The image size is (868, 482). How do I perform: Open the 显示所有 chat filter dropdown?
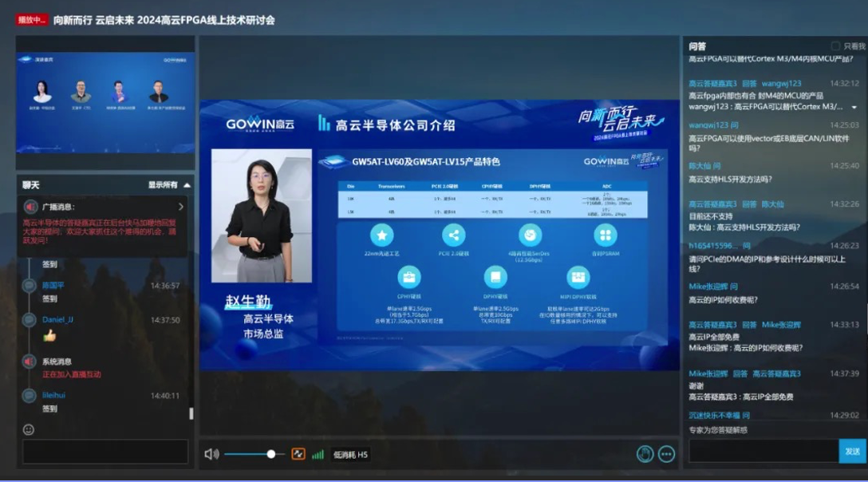tap(169, 185)
